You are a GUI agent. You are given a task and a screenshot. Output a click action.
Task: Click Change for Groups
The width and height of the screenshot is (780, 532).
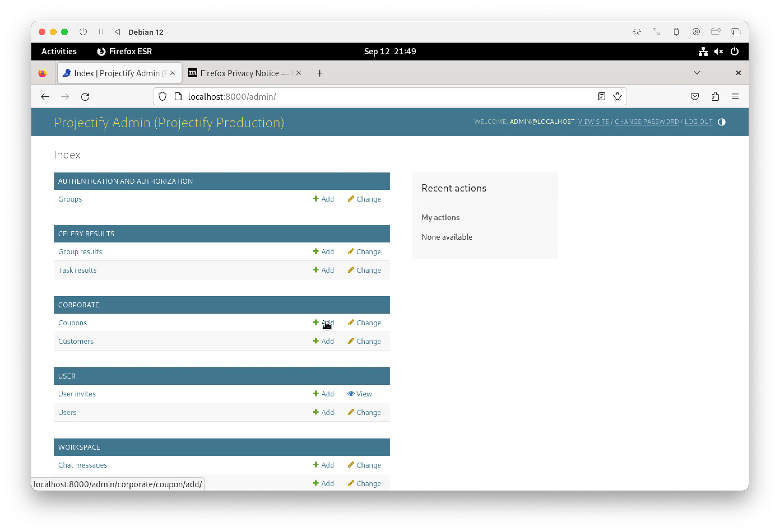pos(364,199)
